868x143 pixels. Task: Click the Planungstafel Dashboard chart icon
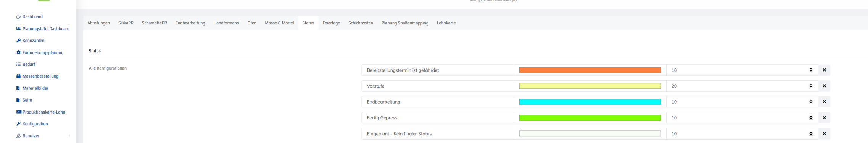click(x=18, y=29)
